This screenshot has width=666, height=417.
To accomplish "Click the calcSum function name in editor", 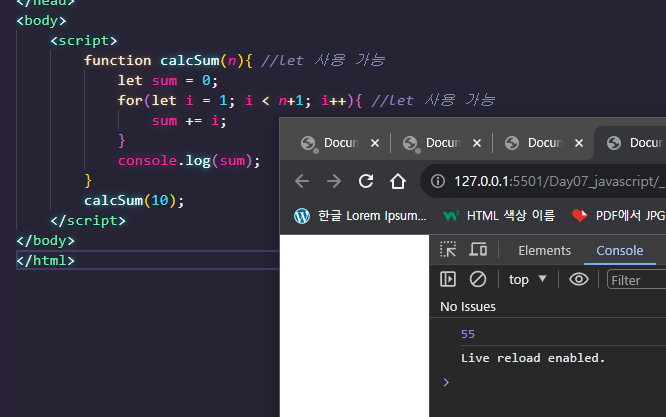I will pos(189,61).
